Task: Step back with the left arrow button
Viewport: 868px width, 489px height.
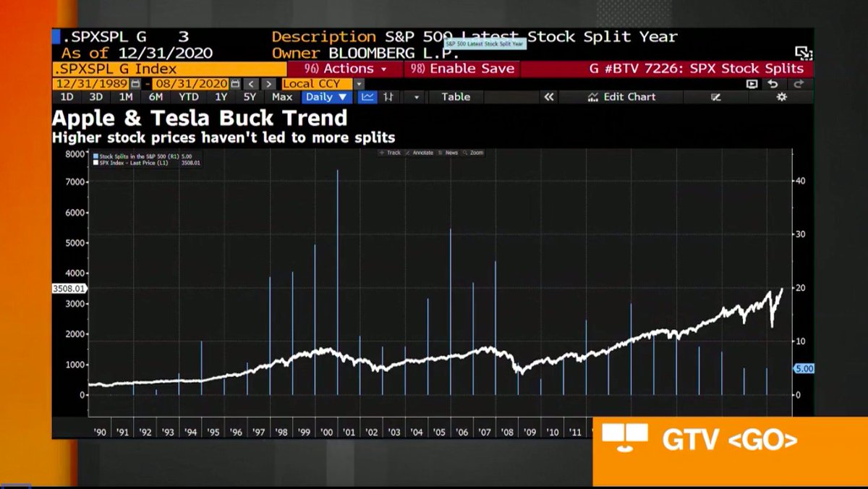Action: [250, 84]
